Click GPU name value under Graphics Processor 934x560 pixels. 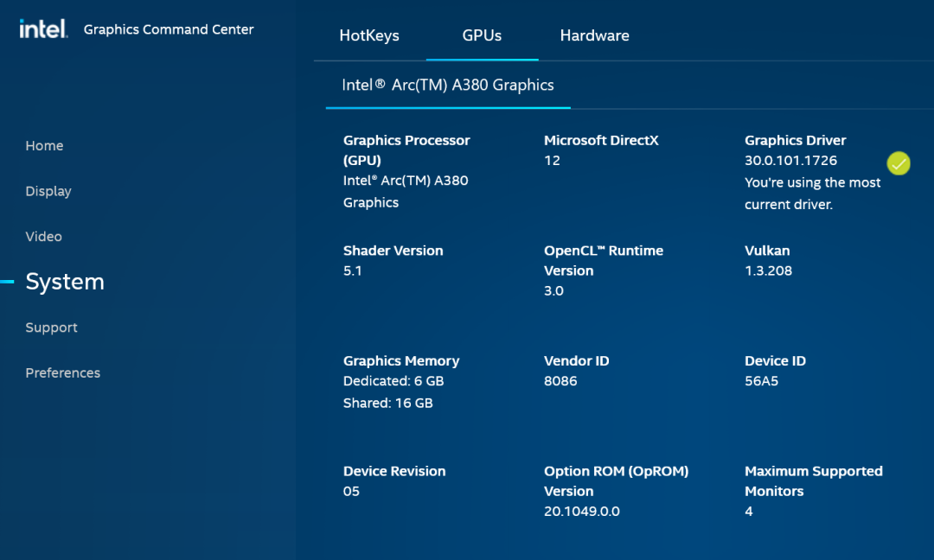pyautogui.click(x=405, y=192)
